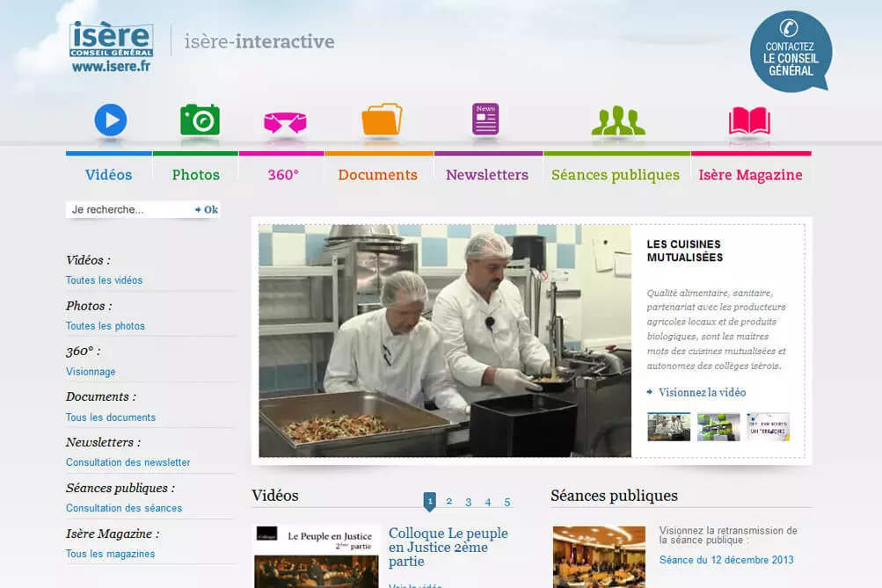Image resolution: width=882 pixels, height=588 pixels.
Task: Open 'Tous les documents' sidebar link
Action: pos(111,417)
